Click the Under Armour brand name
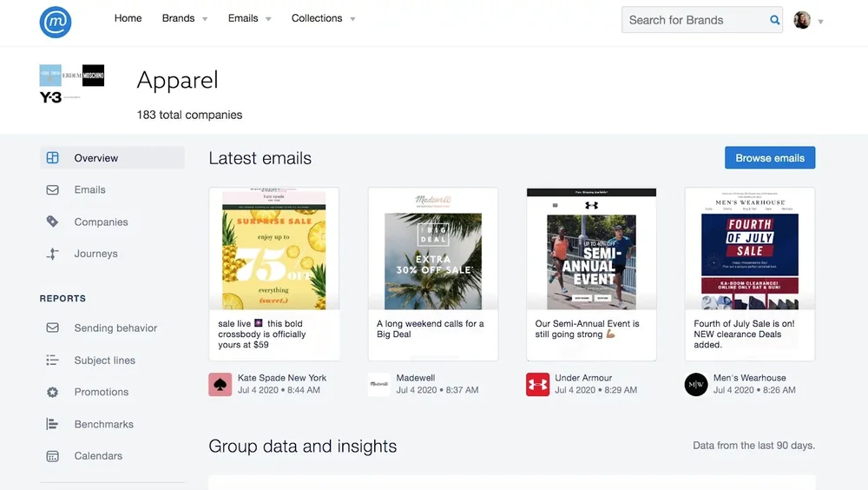The image size is (868, 490). [583, 377]
